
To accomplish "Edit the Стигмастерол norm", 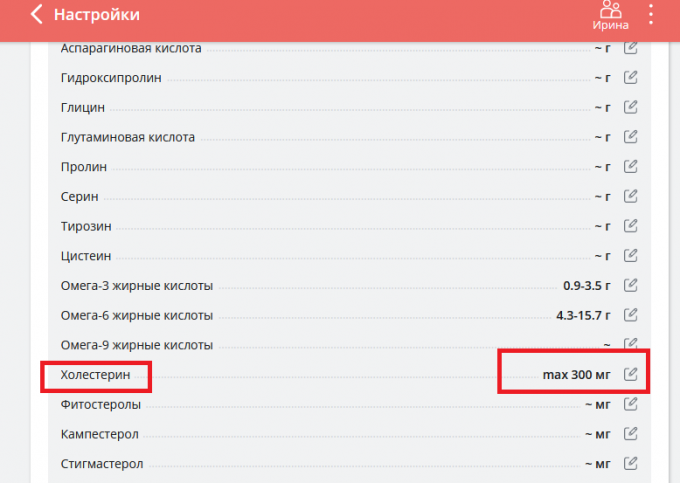I will tap(631, 463).
